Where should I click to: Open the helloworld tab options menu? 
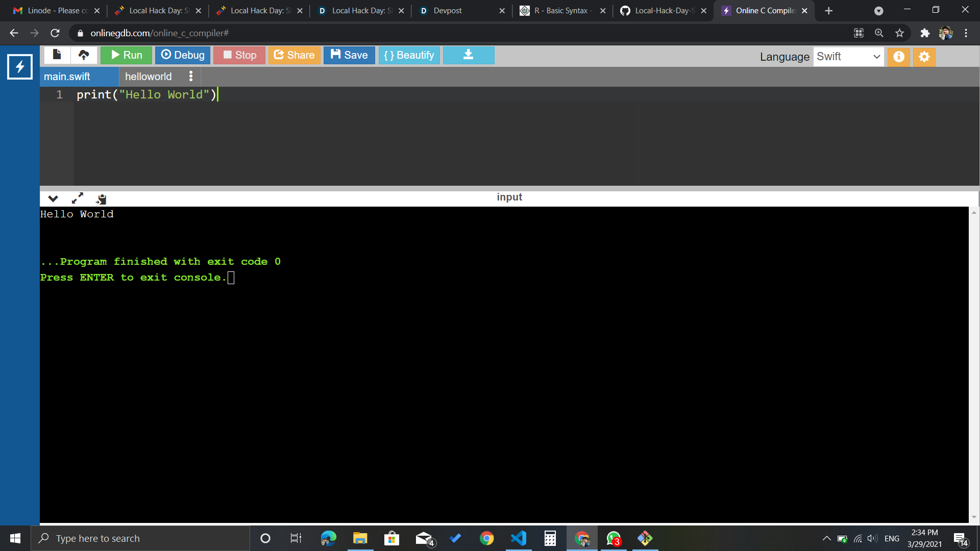click(x=191, y=76)
